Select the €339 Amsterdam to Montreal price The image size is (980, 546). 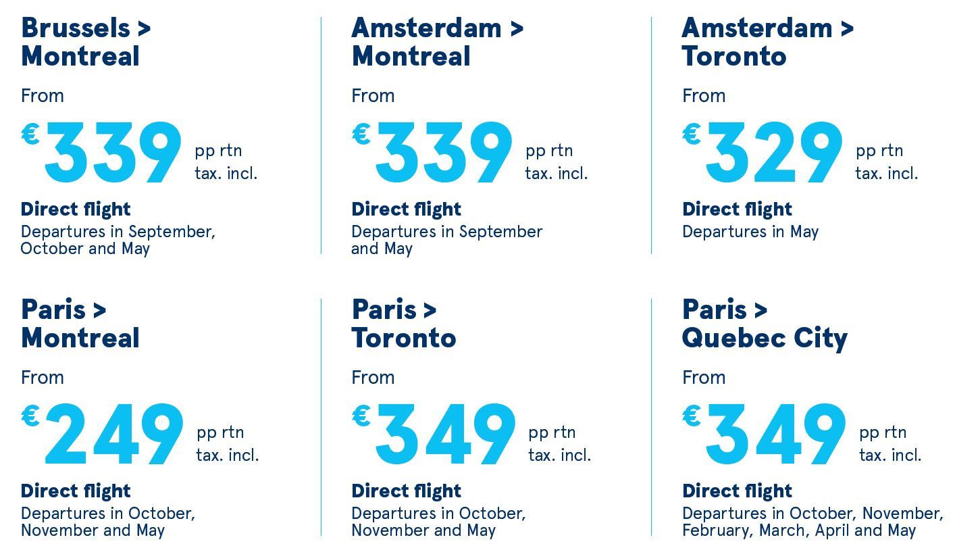(432, 152)
